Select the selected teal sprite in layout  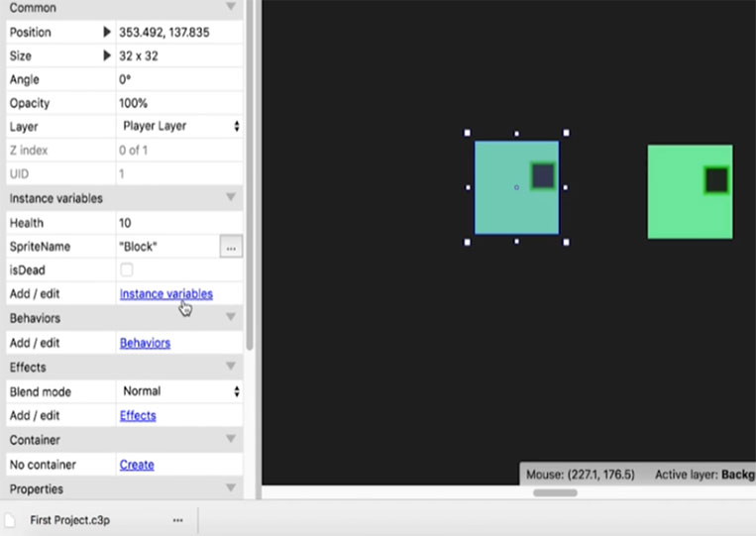coord(517,187)
